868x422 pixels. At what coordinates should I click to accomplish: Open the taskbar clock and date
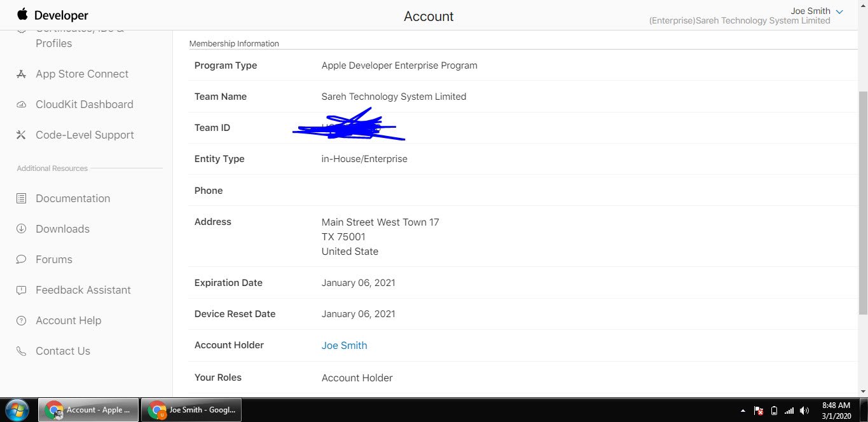(x=836, y=410)
